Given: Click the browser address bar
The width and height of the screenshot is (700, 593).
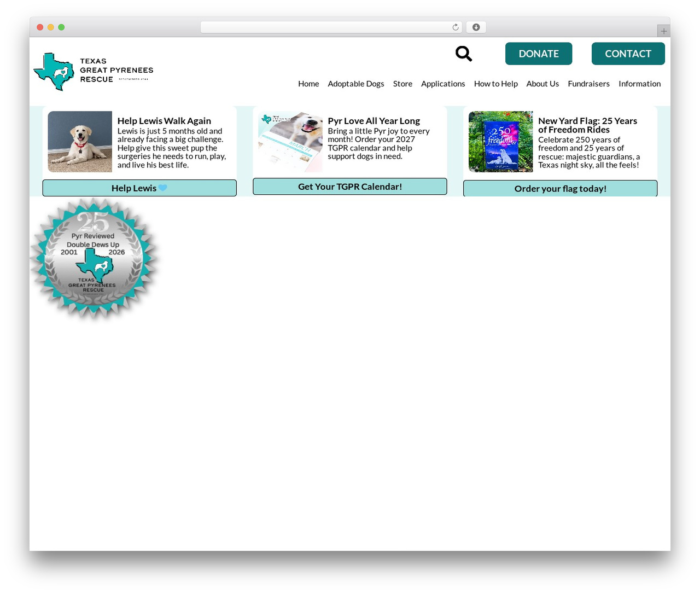Looking at the screenshot, I should tap(331, 27).
